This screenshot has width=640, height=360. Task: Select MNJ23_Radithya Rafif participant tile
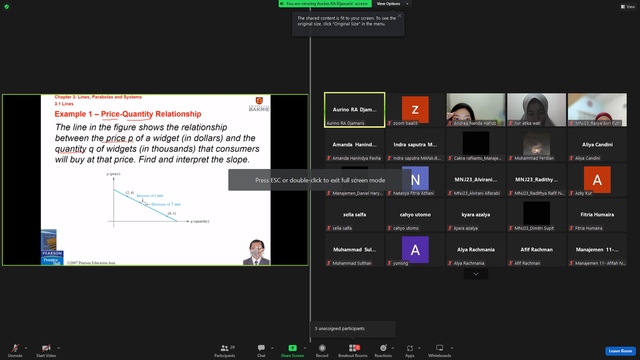536,180
